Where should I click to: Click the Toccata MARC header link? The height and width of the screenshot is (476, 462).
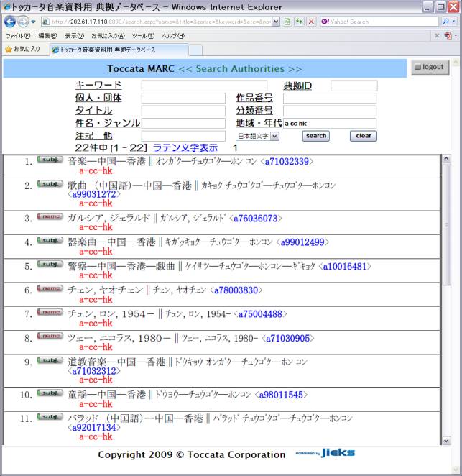[x=141, y=68]
